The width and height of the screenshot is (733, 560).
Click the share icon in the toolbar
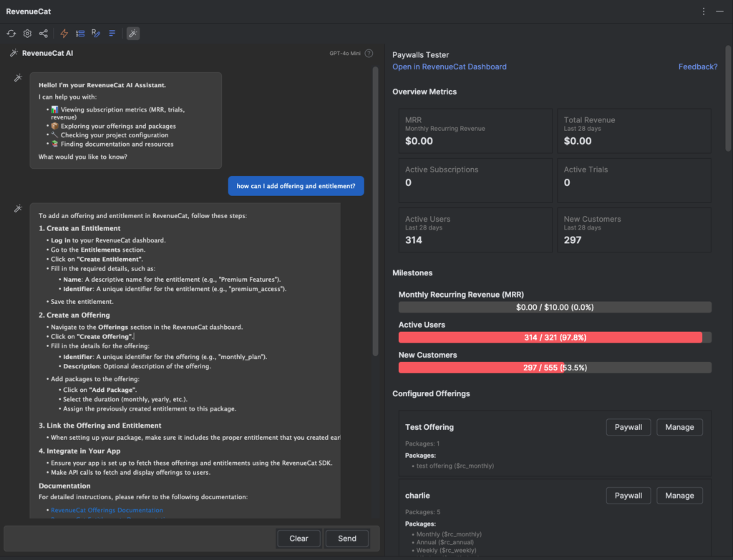pyautogui.click(x=44, y=34)
